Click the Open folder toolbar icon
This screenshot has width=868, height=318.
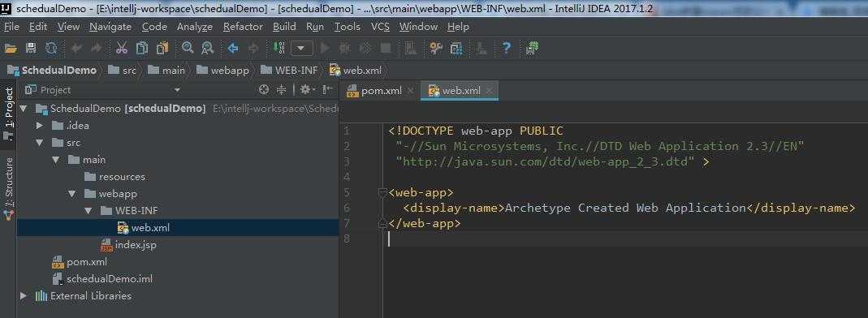click(x=11, y=49)
